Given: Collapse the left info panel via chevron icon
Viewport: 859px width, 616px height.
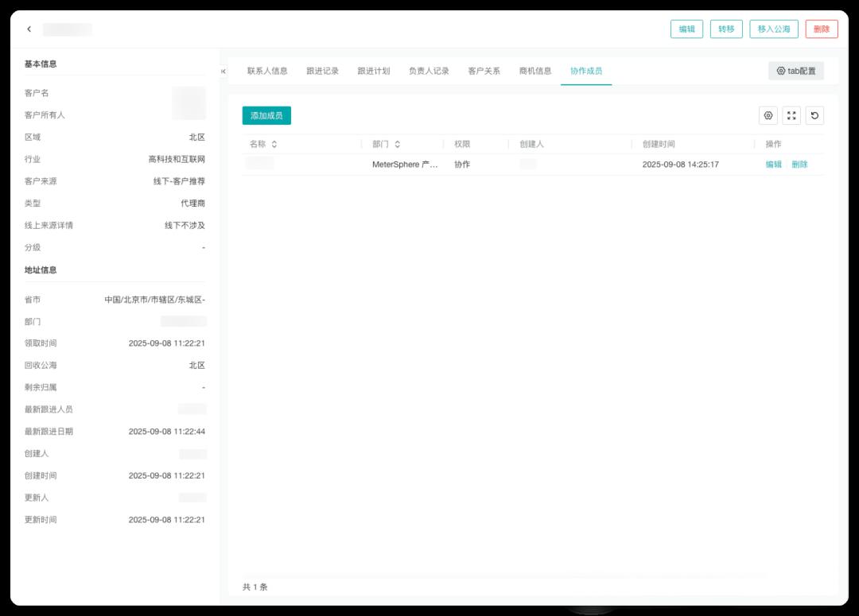Looking at the screenshot, I should pyautogui.click(x=225, y=71).
